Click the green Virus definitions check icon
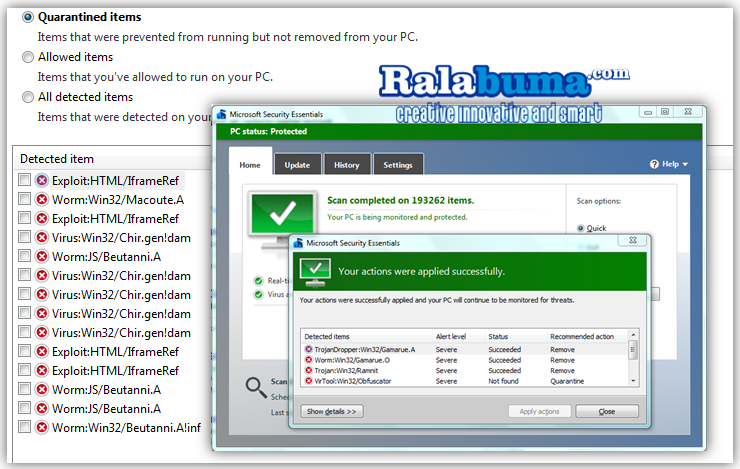740x469 pixels. [x=258, y=295]
